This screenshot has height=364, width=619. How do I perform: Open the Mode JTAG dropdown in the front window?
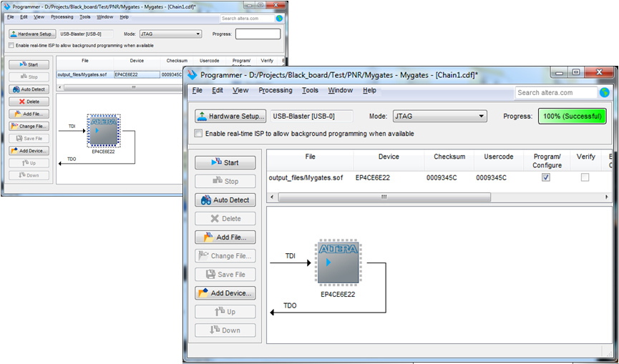(440, 117)
